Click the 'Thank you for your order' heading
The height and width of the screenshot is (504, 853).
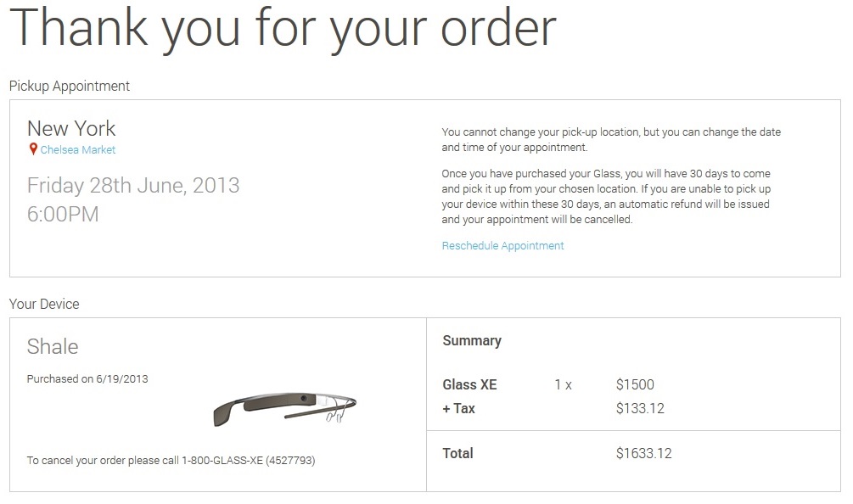tap(283, 29)
